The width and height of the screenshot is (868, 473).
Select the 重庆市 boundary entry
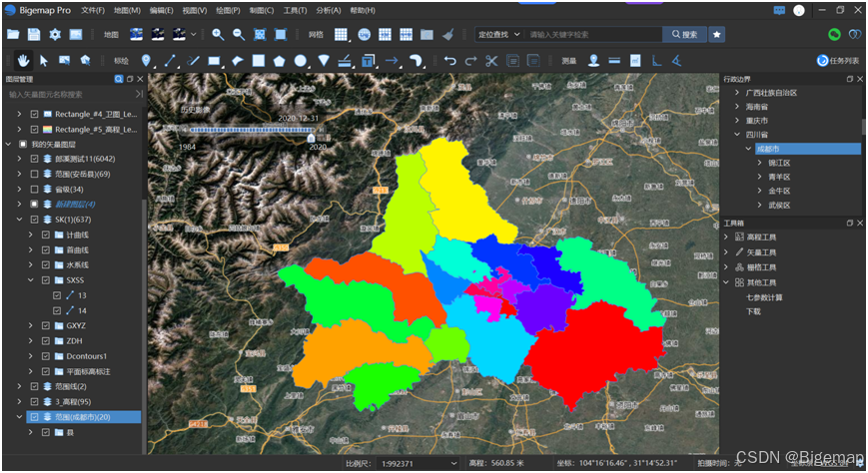pos(757,121)
